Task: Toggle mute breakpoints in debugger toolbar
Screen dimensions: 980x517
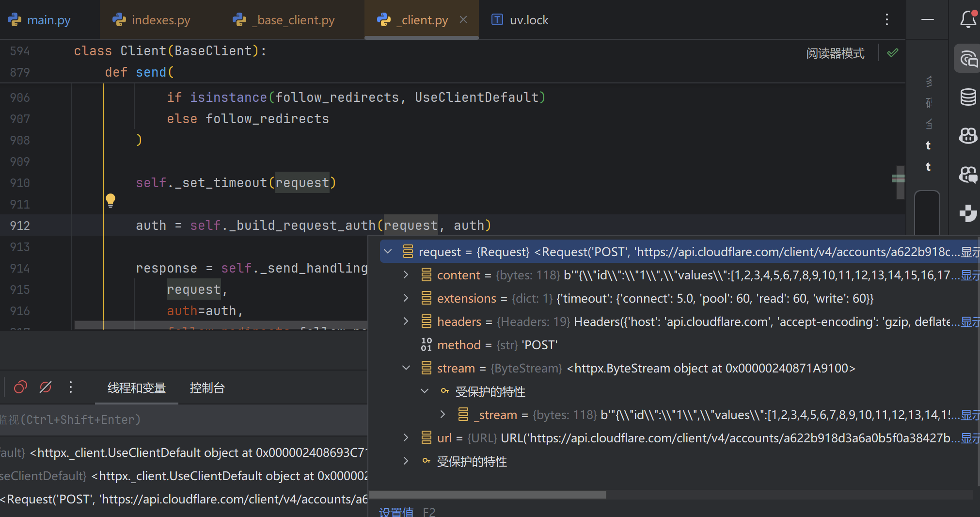Action: click(46, 387)
